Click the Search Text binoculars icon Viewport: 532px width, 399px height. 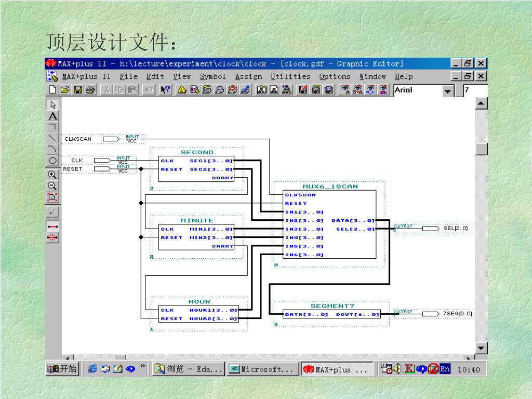(x=345, y=89)
